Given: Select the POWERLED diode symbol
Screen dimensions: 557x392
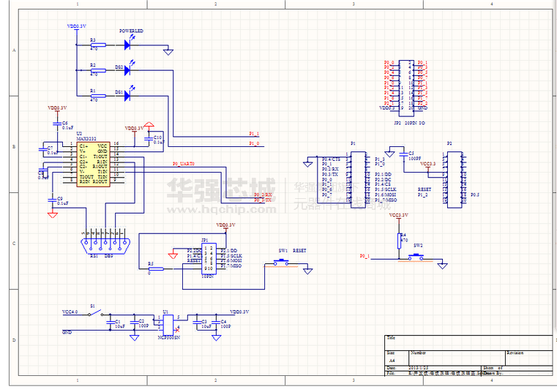Looking at the screenshot, I should pos(128,44).
